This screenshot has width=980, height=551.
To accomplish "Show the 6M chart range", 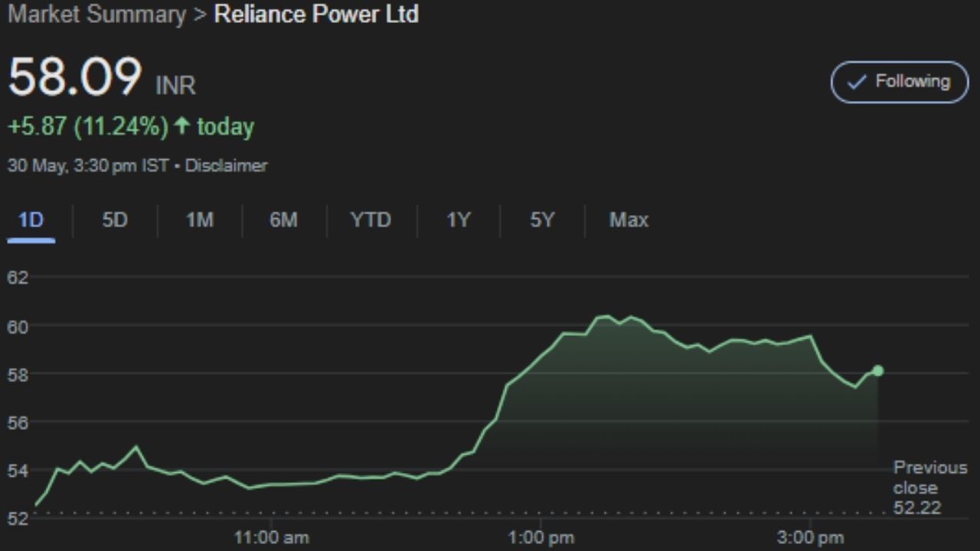I will pyautogui.click(x=283, y=220).
